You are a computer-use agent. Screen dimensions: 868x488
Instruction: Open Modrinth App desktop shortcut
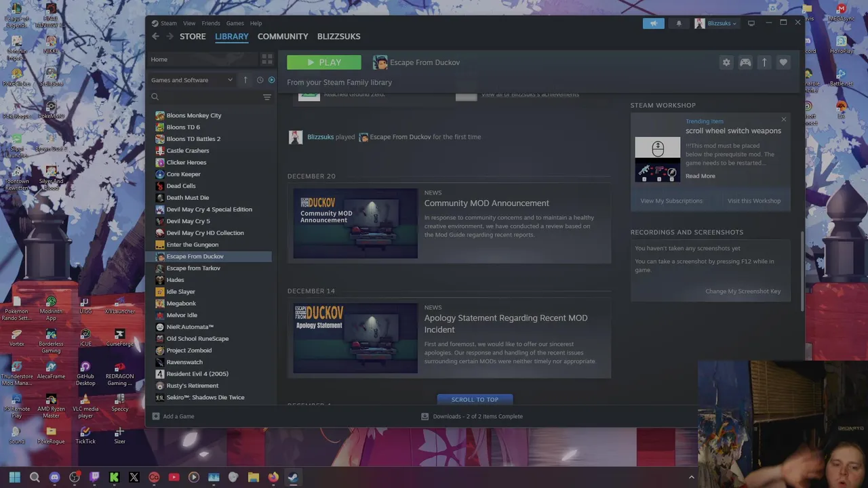[x=51, y=308]
